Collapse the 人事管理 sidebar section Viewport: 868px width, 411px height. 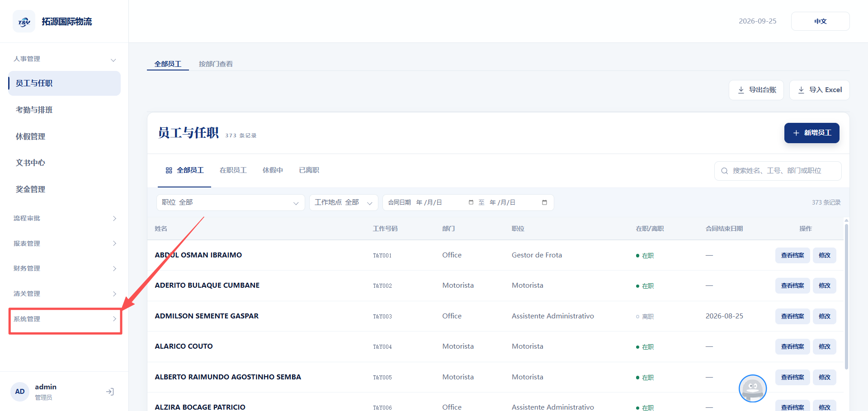click(65, 59)
